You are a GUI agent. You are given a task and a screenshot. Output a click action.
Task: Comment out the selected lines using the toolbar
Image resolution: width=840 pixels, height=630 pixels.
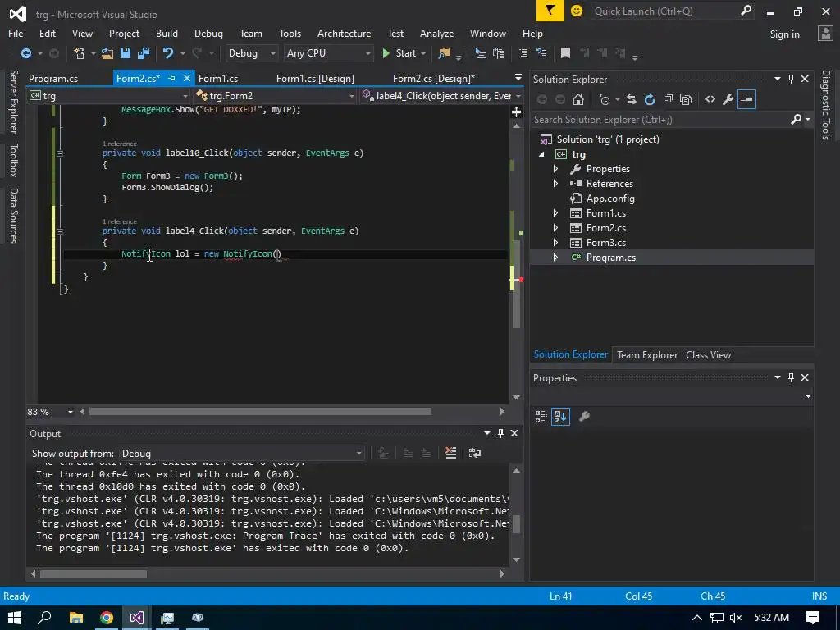pyautogui.click(x=523, y=53)
